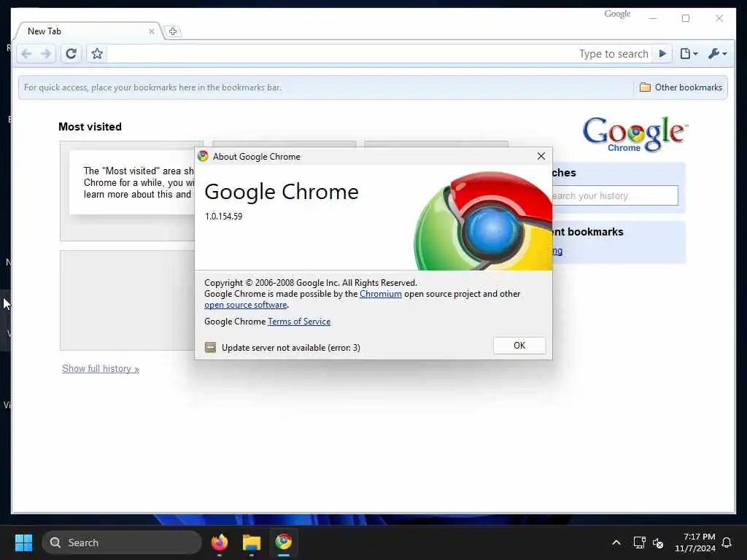Go forward with the forward arrow
The height and width of the screenshot is (560, 747).
click(x=46, y=54)
